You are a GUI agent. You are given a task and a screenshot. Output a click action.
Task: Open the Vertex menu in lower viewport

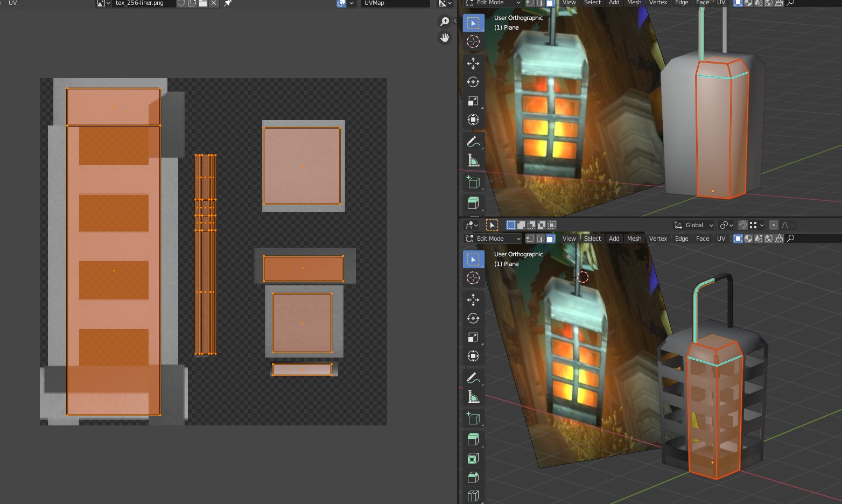coord(658,239)
